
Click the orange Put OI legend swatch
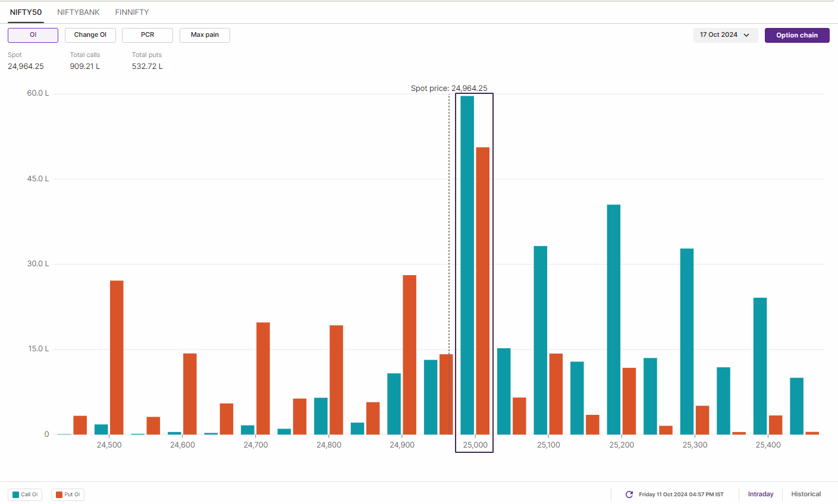click(x=59, y=494)
